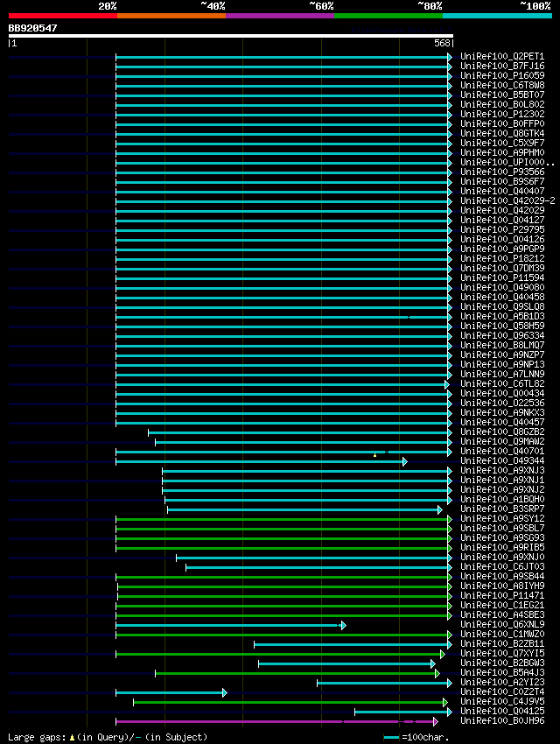Open UniRef100_Q7XYI5 entry

click(502, 653)
